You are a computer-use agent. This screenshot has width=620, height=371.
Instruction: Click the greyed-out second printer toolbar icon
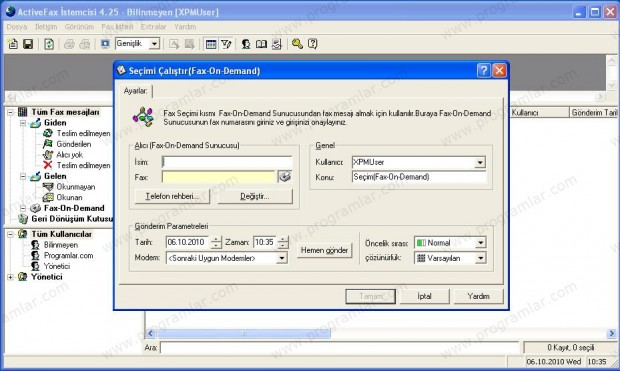(85, 44)
